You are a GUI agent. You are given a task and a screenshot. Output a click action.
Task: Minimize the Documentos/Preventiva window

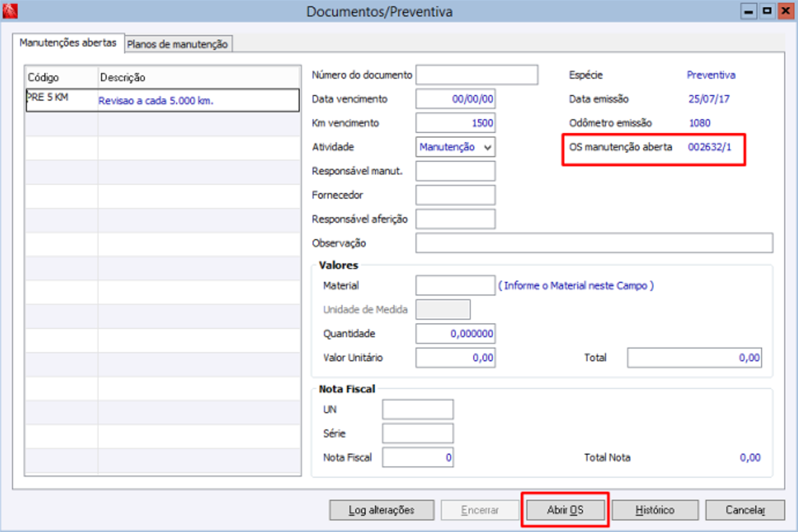point(748,11)
